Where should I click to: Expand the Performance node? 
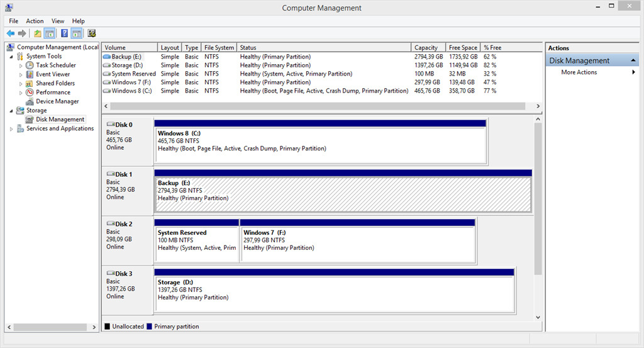click(x=21, y=93)
